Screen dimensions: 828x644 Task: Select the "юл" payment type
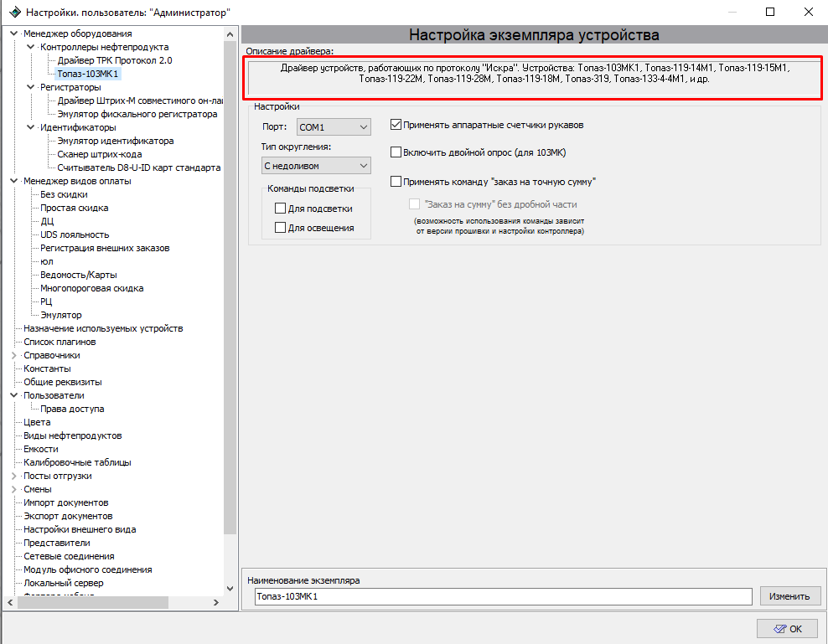tap(47, 262)
